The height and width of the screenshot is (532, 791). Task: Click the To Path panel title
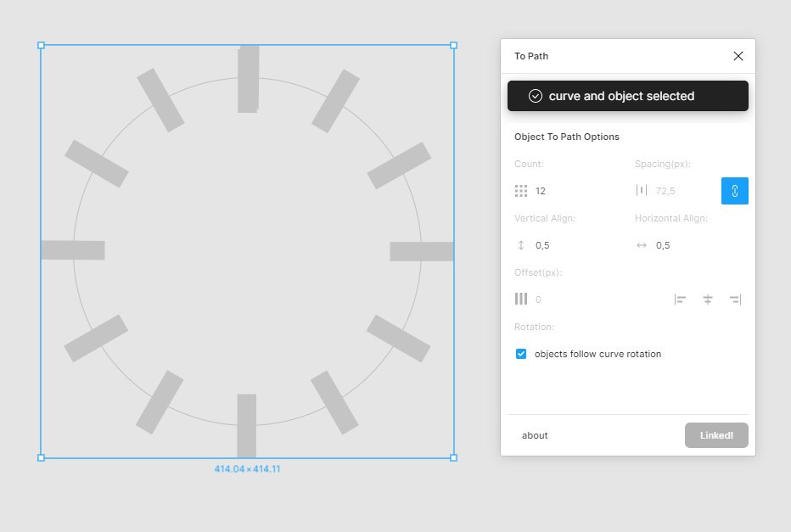[x=531, y=56]
